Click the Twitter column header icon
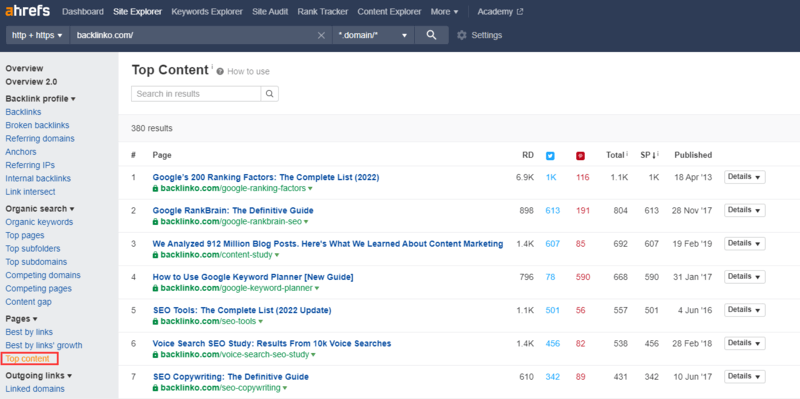Image resolution: width=800 pixels, height=399 pixels. pyautogui.click(x=550, y=156)
